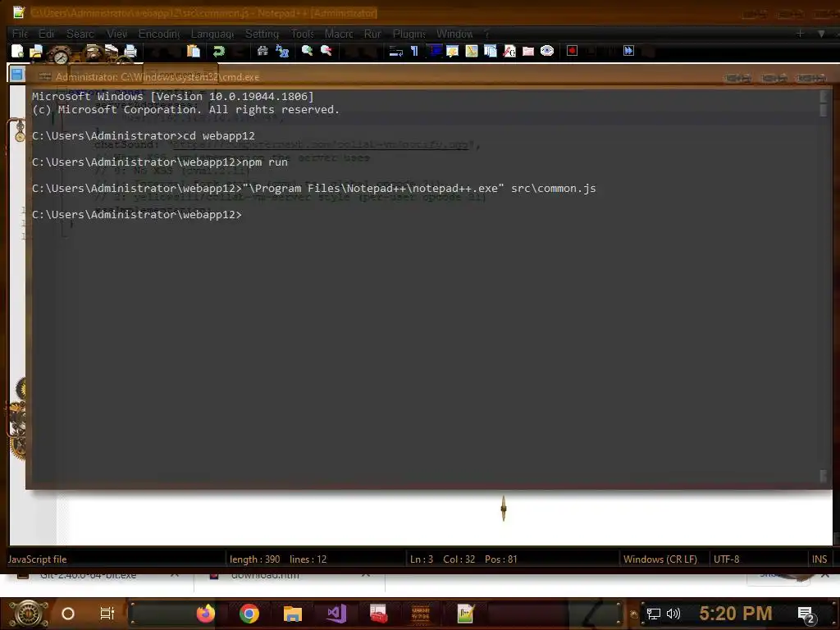Open the Encoding menu in Notepad++

coord(159,34)
